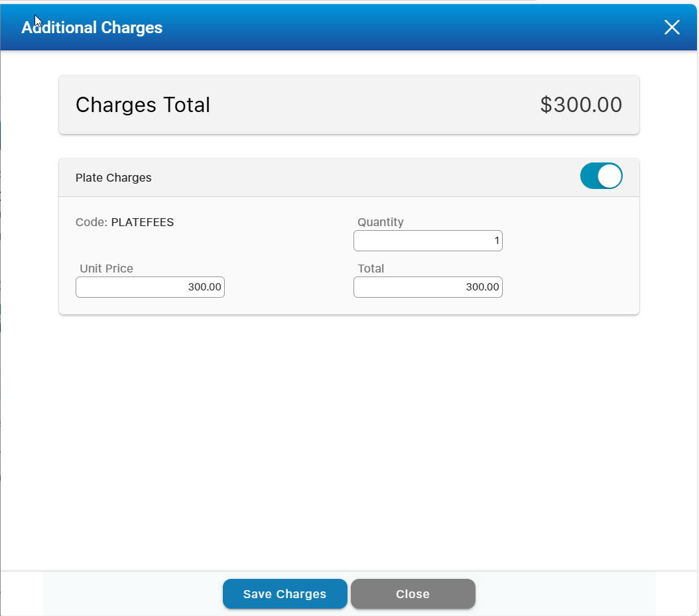Click the Quantity input field
The image size is (699, 616).
point(428,241)
